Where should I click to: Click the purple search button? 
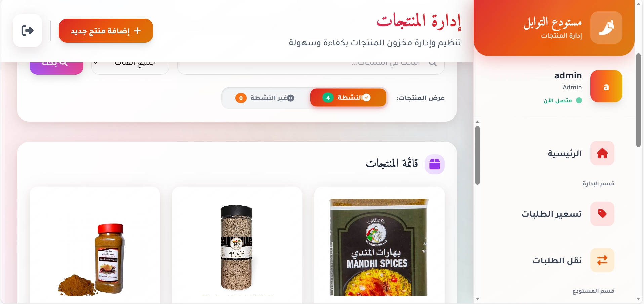(x=56, y=68)
